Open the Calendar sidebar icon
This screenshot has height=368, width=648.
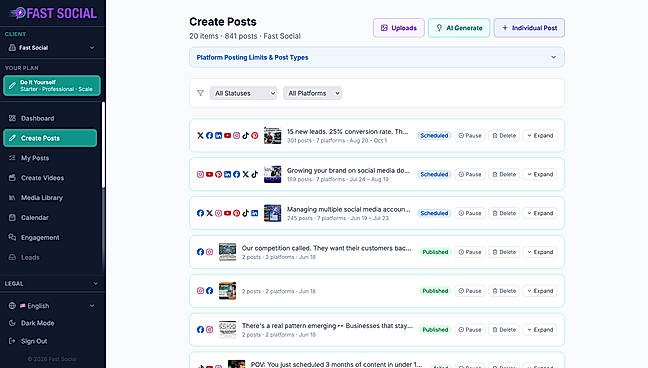pos(12,217)
